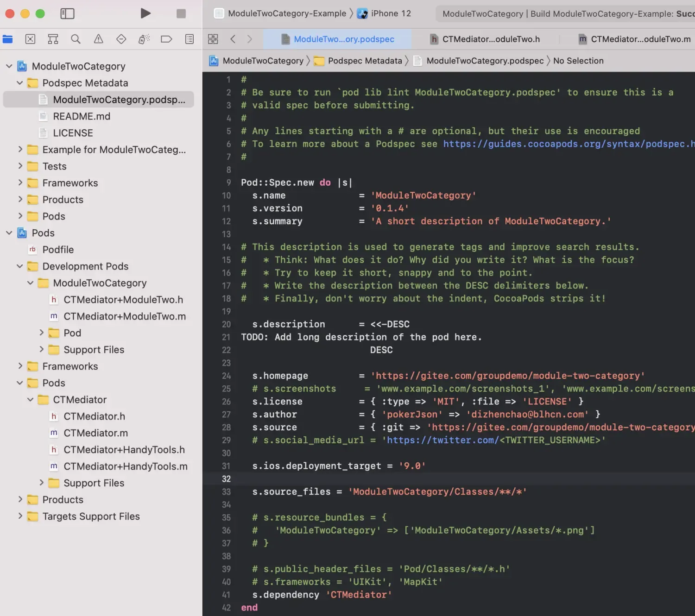The height and width of the screenshot is (616, 695).
Task: Open the Source Control navigator
Action: (x=31, y=39)
